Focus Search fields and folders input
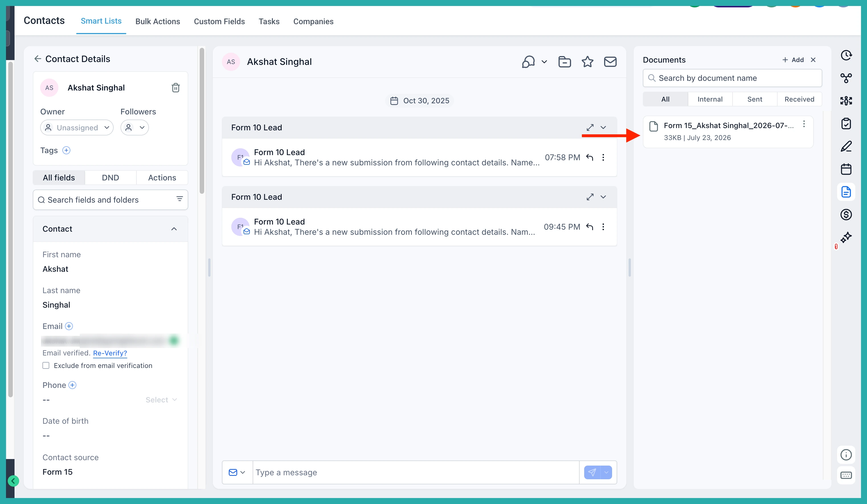The image size is (867, 504). (x=110, y=200)
